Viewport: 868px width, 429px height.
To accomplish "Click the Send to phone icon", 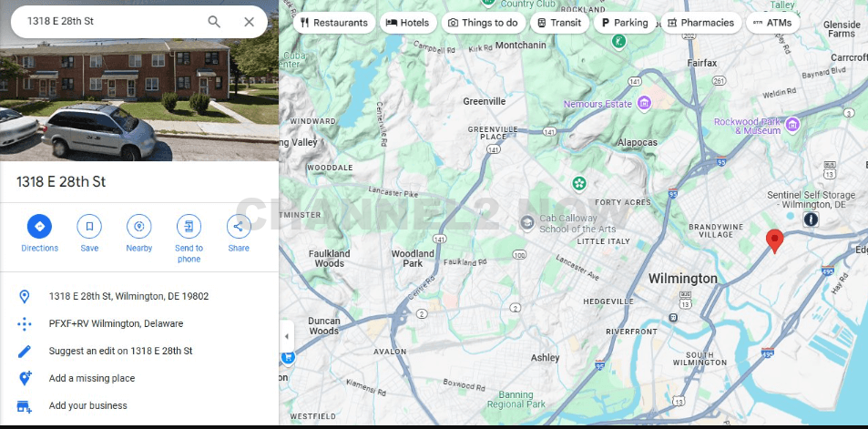I will 189,226.
